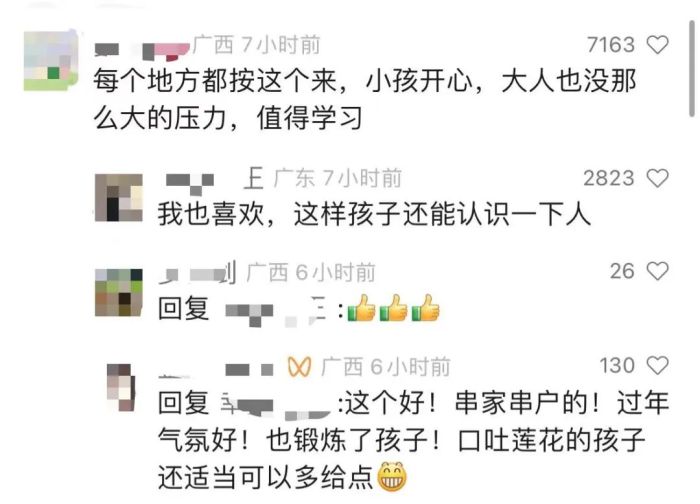This screenshot has height=504, width=700.
Task: Tap the heart beside 26 likes
Action: click(658, 271)
